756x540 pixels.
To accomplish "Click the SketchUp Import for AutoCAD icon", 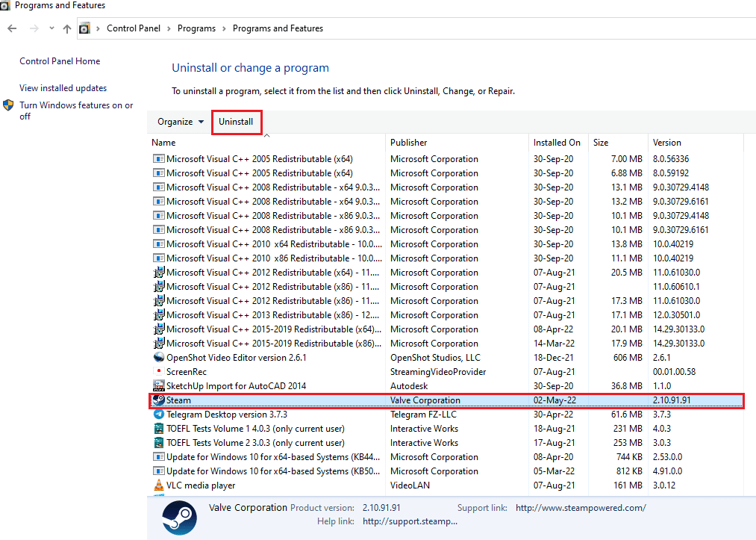I will (x=159, y=386).
